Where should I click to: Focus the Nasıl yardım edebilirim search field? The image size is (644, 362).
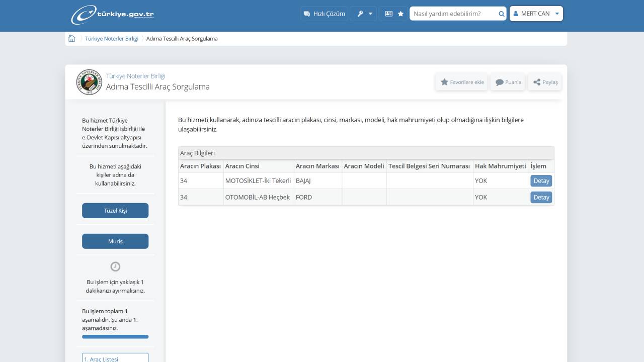453,14
